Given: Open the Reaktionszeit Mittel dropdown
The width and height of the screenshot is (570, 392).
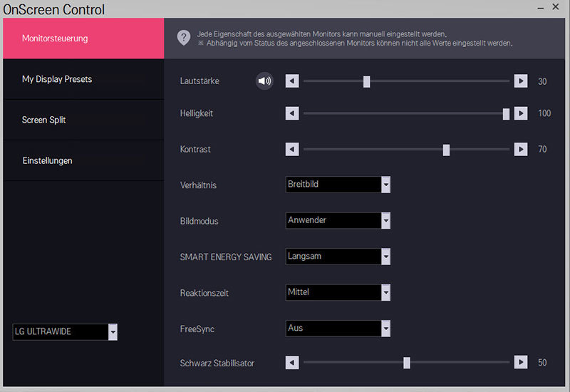Looking at the screenshot, I should 338,292.
